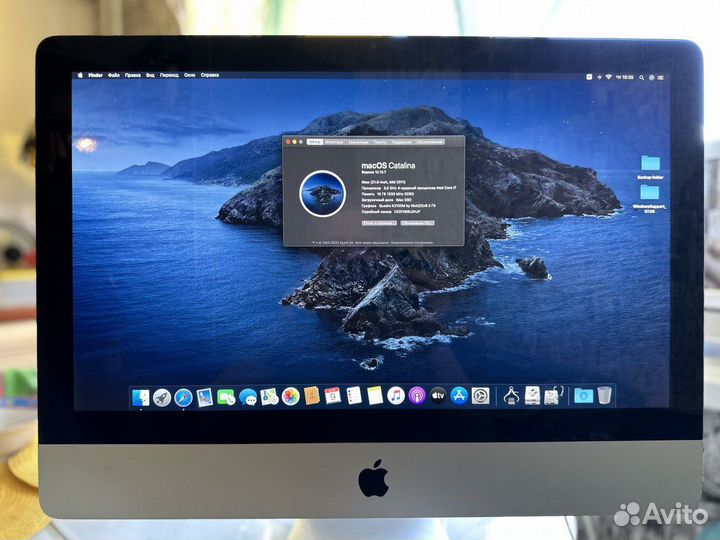Launch Launchpad rocket icon in Dock

point(162,397)
